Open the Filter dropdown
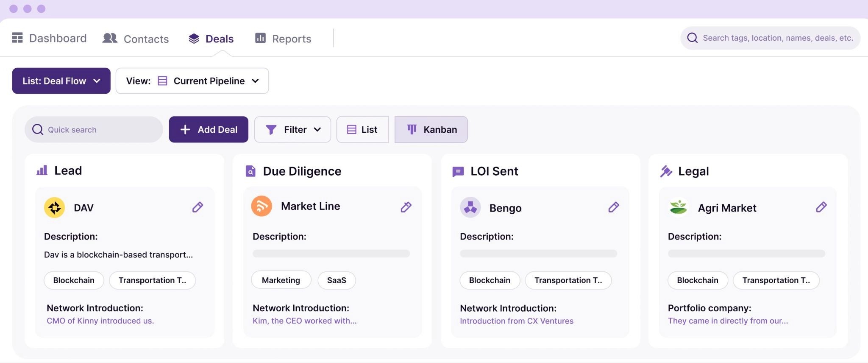The height and width of the screenshot is (363, 868). click(292, 129)
